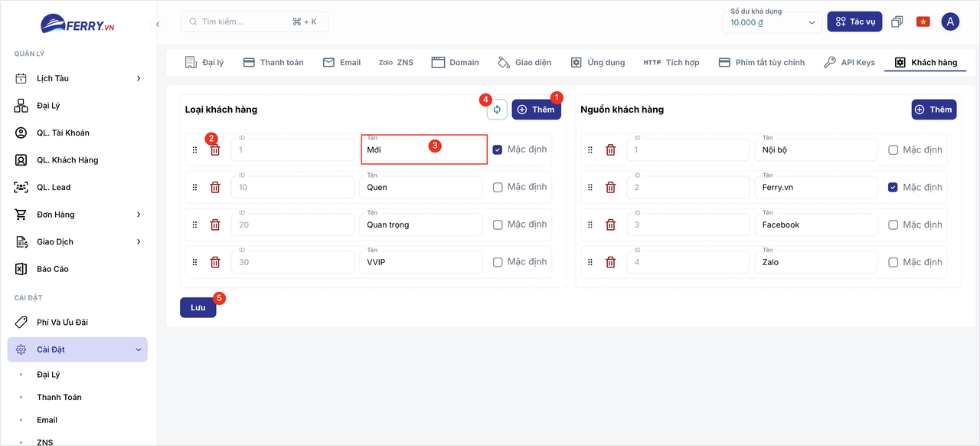Image resolution: width=980 pixels, height=446 pixels.
Task: Open the user avatar A menu
Action: pyautogui.click(x=950, y=21)
